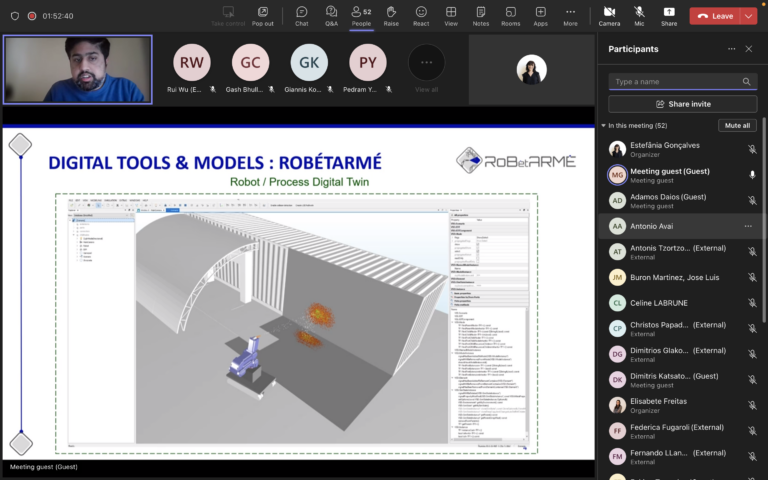The image size is (768, 480).
Task: Open meeting Notes
Action: 481,16
